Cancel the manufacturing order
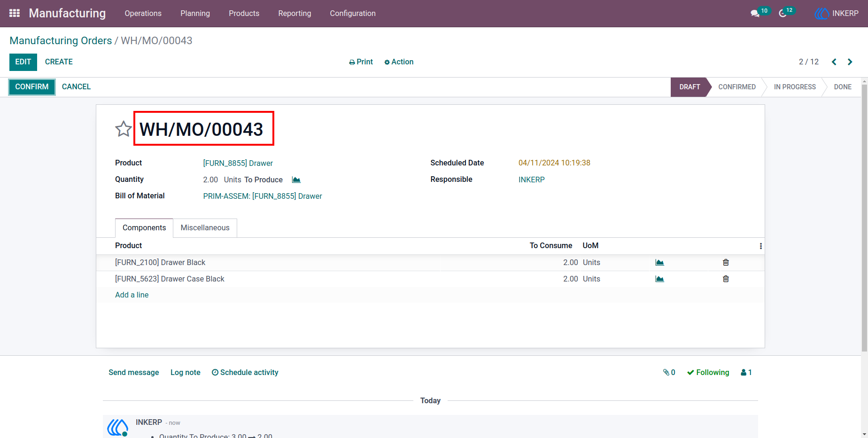868x438 pixels. point(76,87)
